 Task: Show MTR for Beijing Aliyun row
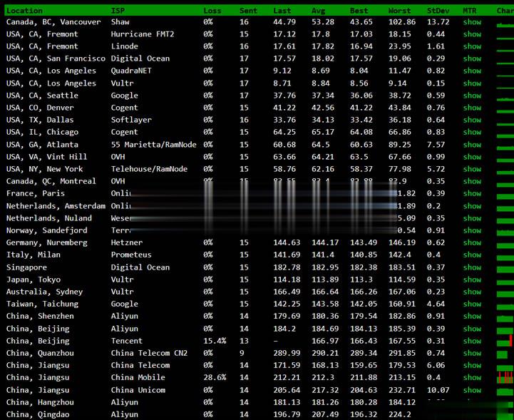pyautogui.click(x=472, y=329)
